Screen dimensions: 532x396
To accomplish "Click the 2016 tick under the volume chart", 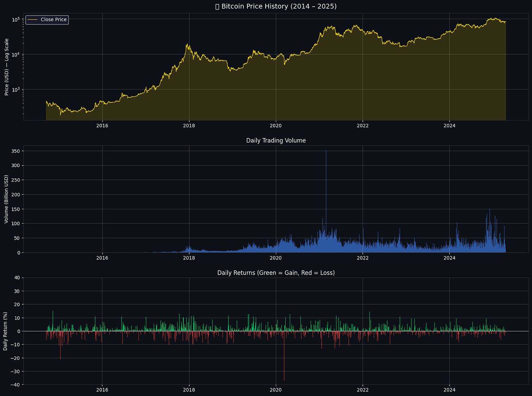I will (x=102, y=258).
